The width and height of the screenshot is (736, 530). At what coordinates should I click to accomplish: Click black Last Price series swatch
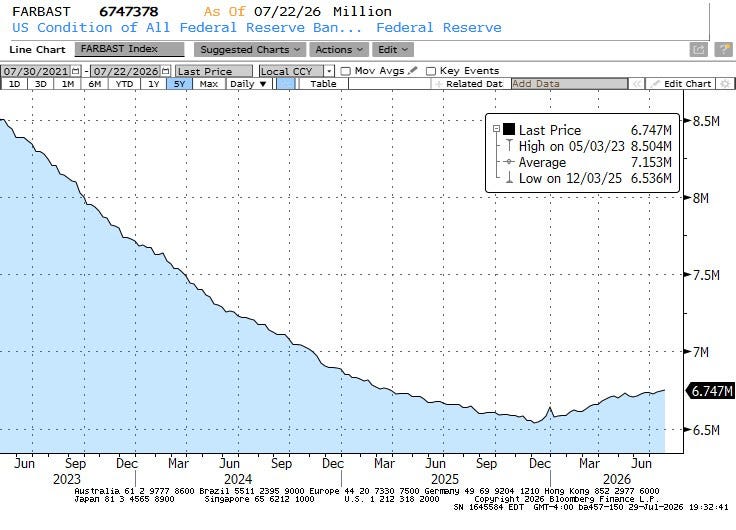[x=509, y=129]
